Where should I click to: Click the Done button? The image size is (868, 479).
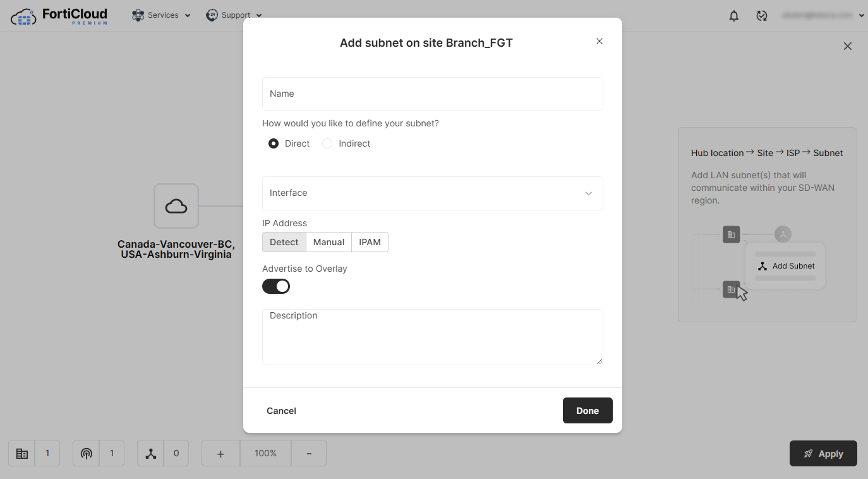(588, 410)
